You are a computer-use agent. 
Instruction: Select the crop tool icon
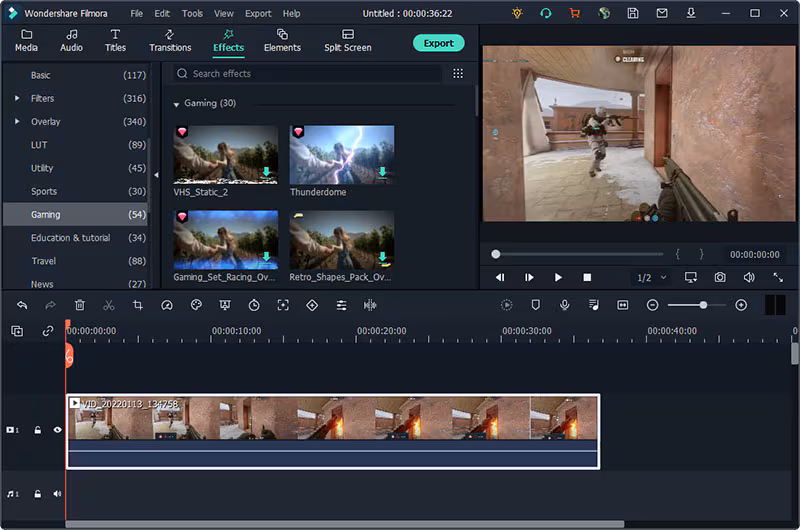pyautogui.click(x=138, y=305)
